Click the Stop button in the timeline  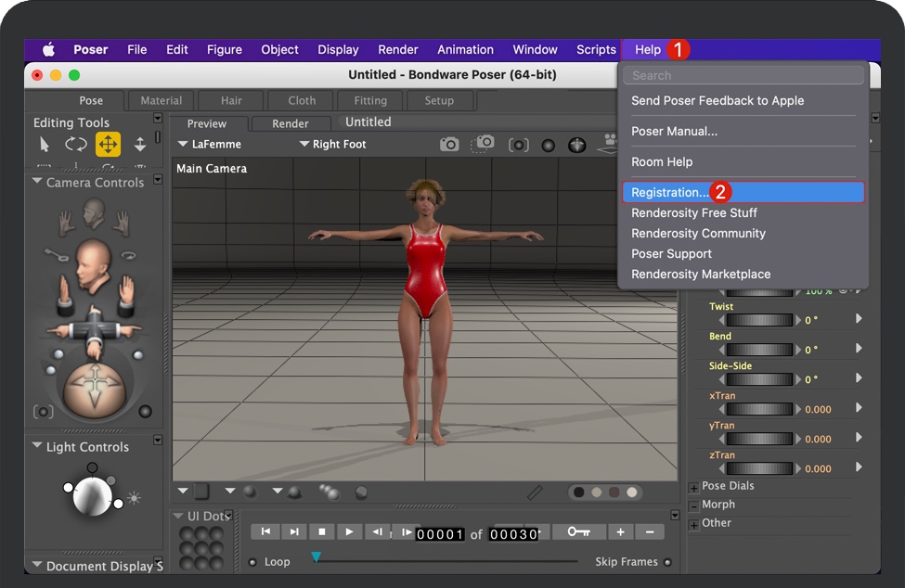322,531
